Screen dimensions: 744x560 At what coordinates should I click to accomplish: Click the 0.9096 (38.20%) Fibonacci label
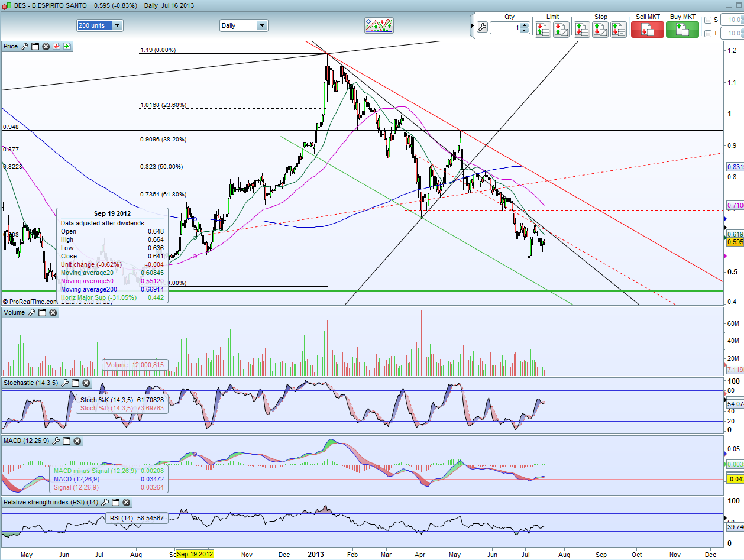(163, 140)
